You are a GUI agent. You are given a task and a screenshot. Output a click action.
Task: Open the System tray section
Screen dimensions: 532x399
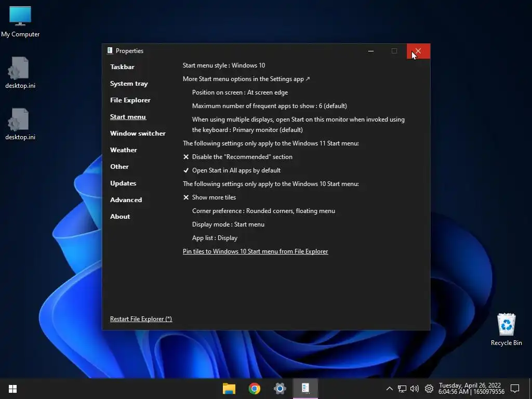point(129,84)
